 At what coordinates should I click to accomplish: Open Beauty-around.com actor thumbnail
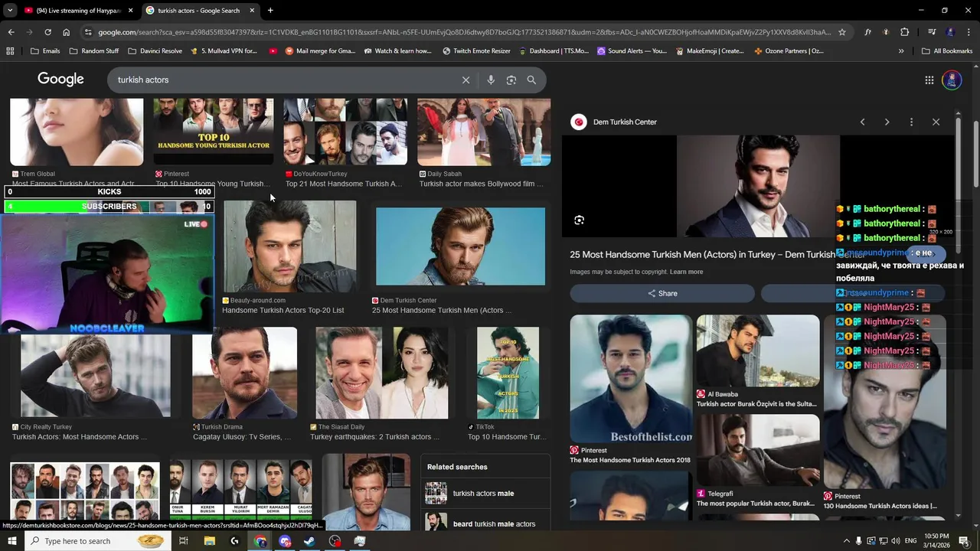(x=290, y=246)
